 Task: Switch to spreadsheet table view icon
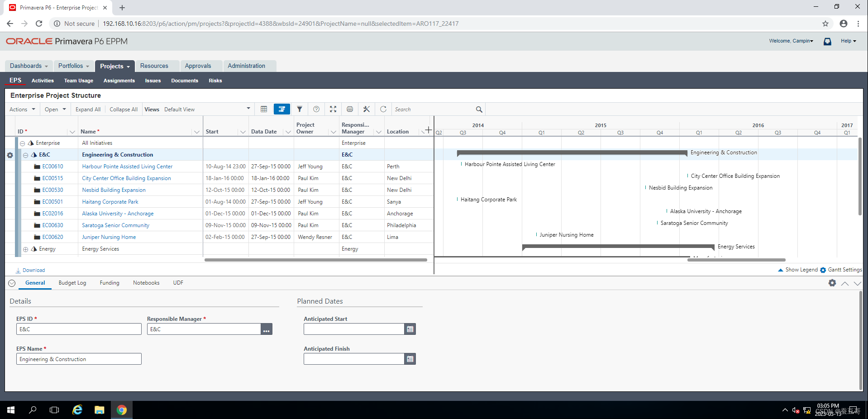click(x=264, y=109)
